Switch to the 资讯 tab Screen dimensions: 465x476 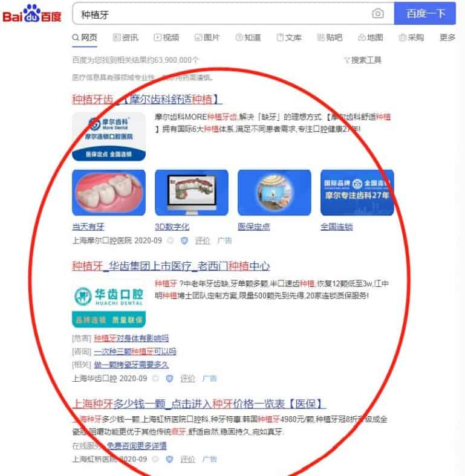(x=126, y=37)
